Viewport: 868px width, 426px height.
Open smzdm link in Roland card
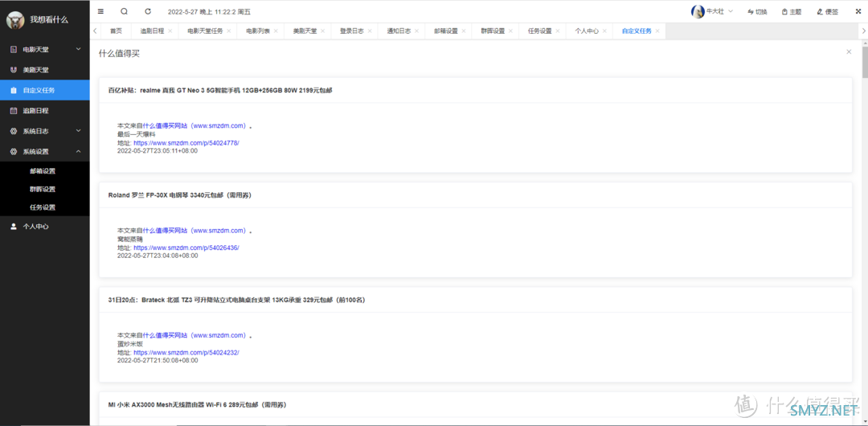click(x=194, y=231)
